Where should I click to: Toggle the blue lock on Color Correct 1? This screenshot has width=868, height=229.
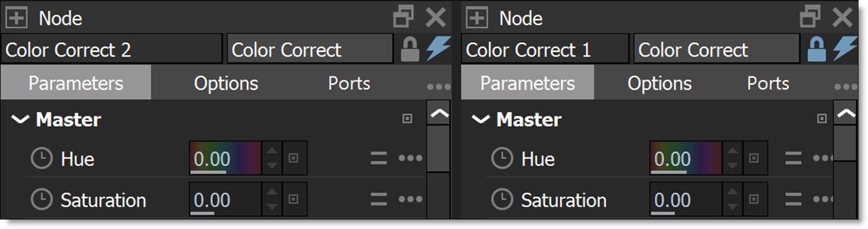(x=816, y=50)
